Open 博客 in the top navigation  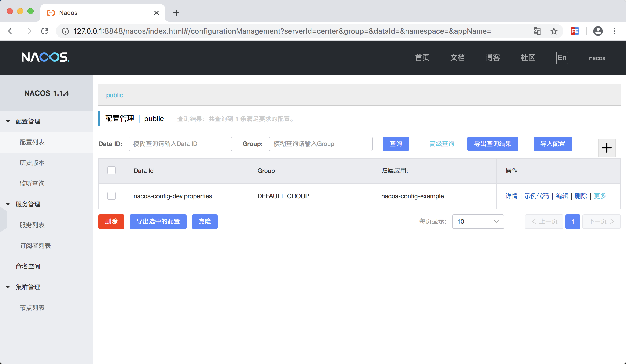(493, 57)
